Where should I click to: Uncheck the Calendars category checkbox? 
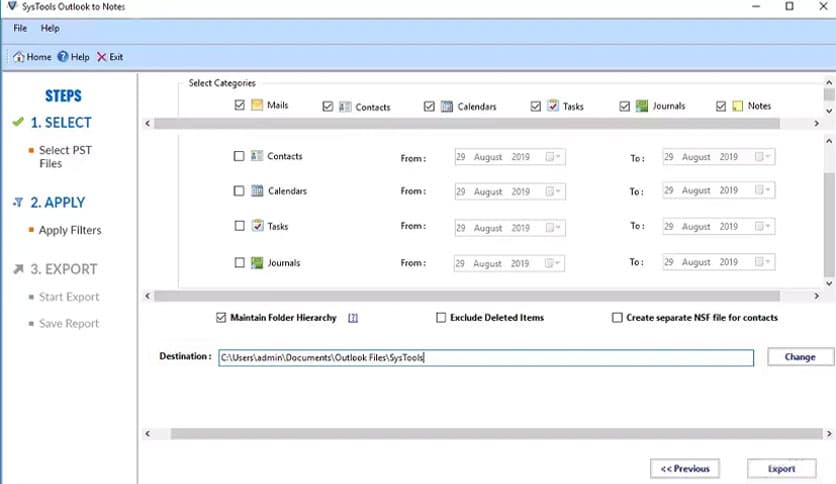point(429,107)
